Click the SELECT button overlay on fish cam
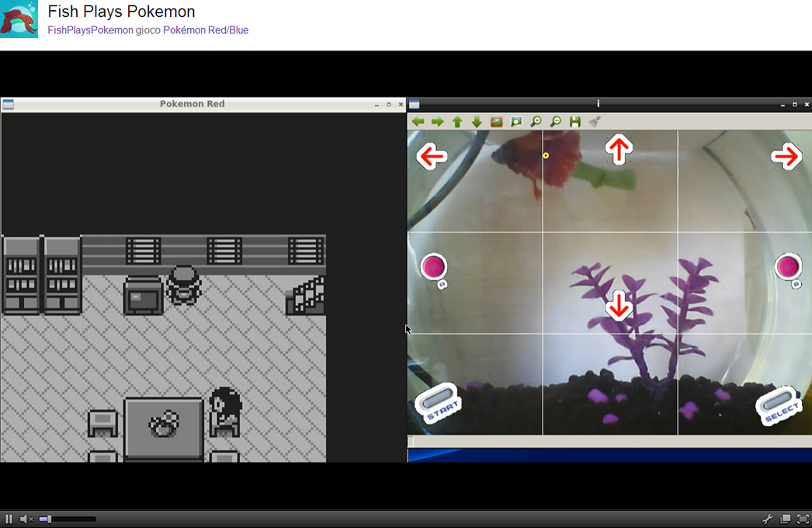The width and height of the screenshot is (812, 528). [779, 405]
